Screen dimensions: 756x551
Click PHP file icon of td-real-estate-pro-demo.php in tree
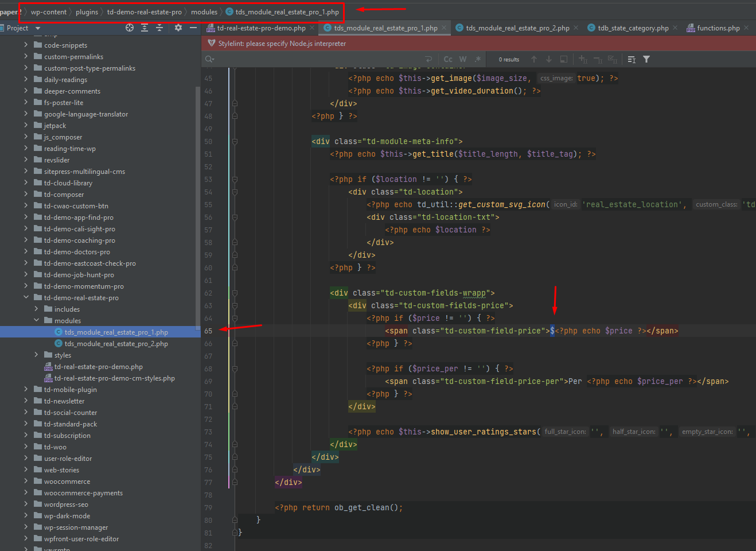point(49,367)
